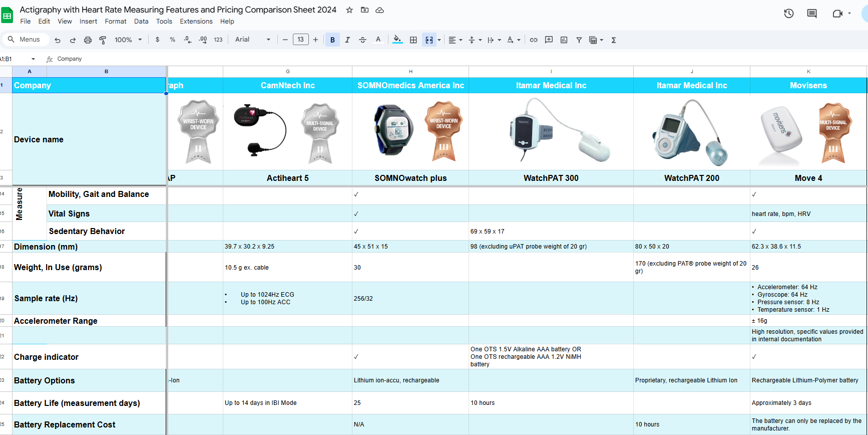Decrease decimal places icon
The width and height of the screenshot is (868, 435).
pos(188,40)
